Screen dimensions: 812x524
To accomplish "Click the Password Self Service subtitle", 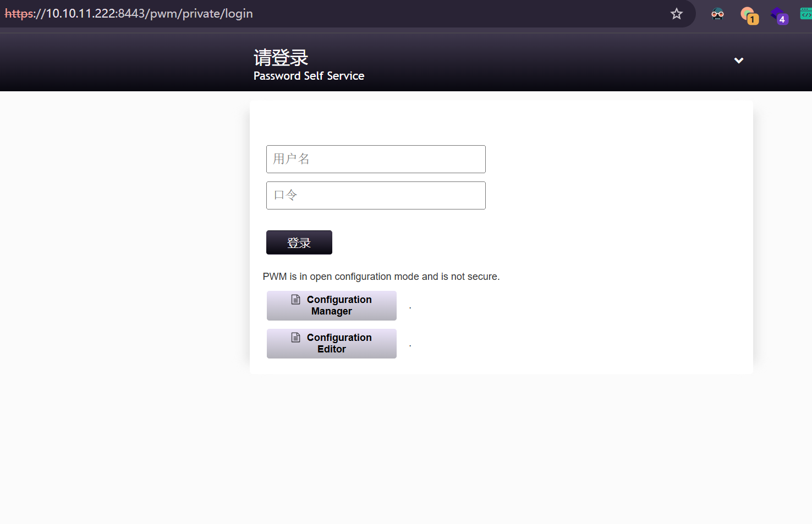I will [x=309, y=76].
